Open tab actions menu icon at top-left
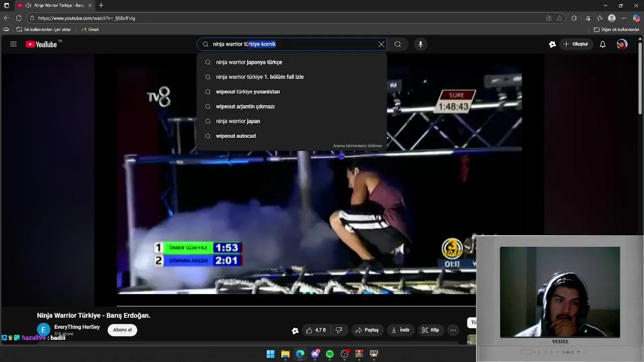 [7, 6]
